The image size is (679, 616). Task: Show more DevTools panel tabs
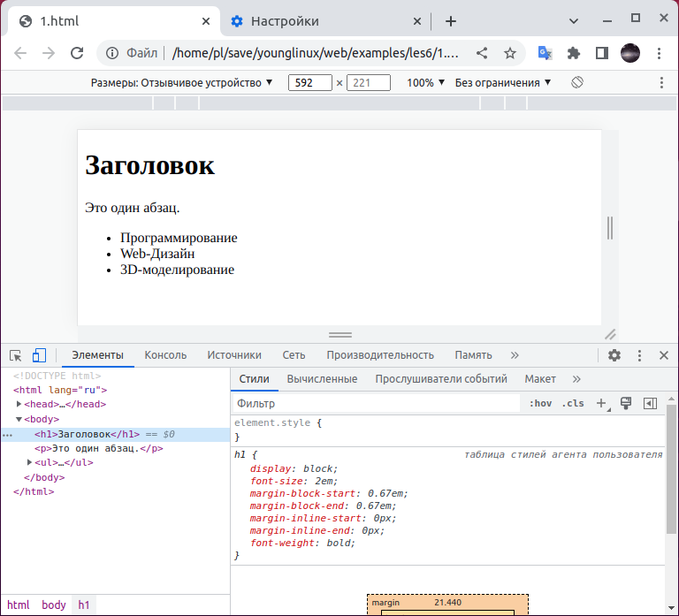coord(514,355)
